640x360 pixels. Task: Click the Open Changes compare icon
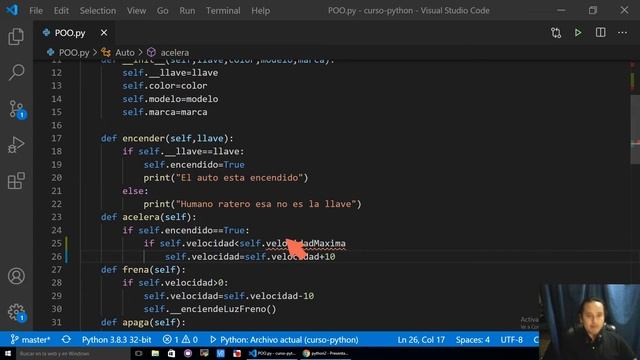point(556,33)
